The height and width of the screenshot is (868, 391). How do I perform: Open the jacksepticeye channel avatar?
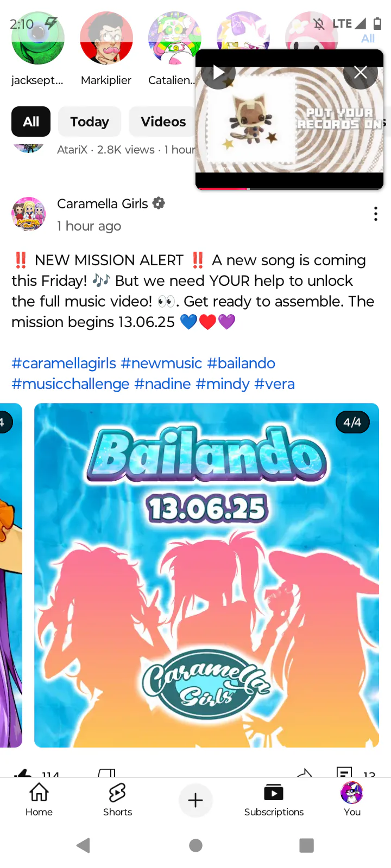click(37, 38)
